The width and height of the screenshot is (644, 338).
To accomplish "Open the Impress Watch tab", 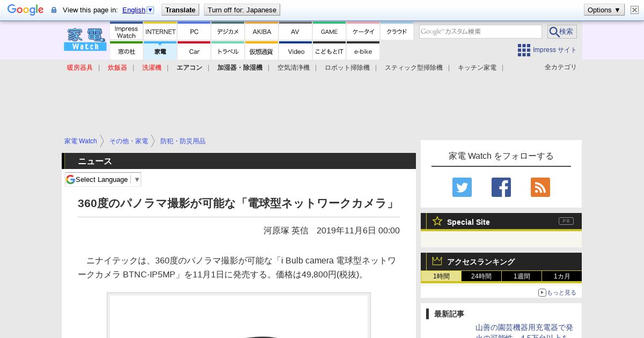I will tap(126, 32).
